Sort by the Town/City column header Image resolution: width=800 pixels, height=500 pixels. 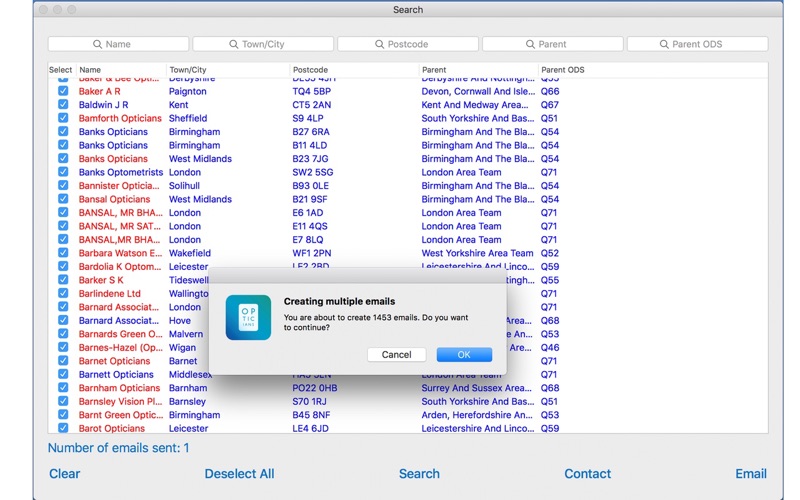(x=188, y=70)
